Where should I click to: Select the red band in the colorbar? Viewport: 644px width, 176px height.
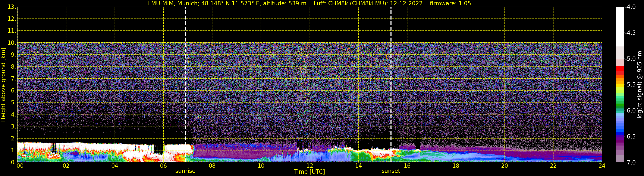click(620, 68)
